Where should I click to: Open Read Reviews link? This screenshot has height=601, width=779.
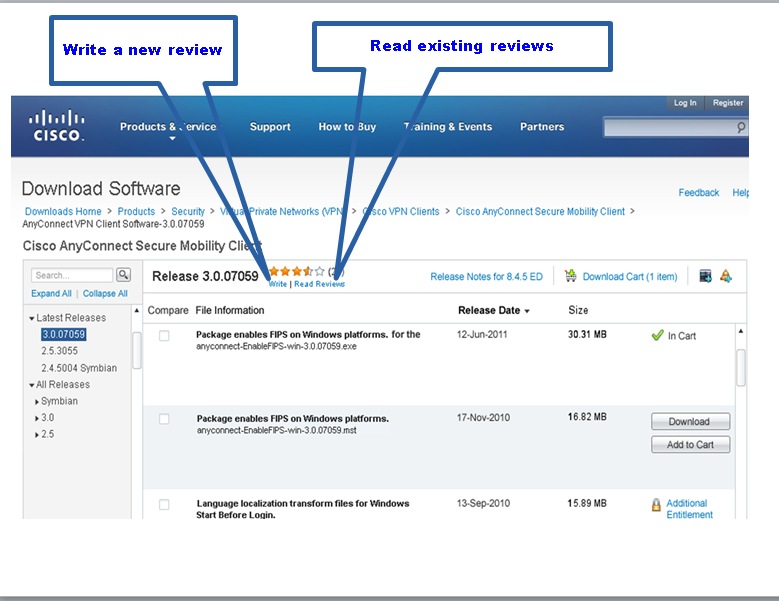319,284
